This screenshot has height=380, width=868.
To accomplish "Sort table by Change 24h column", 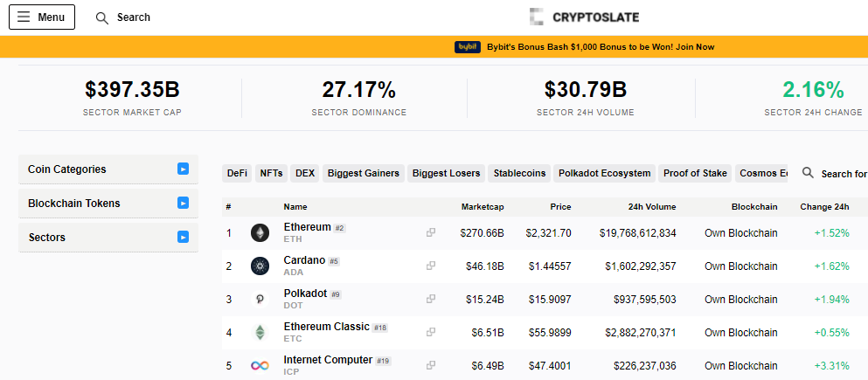I will click(825, 207).
